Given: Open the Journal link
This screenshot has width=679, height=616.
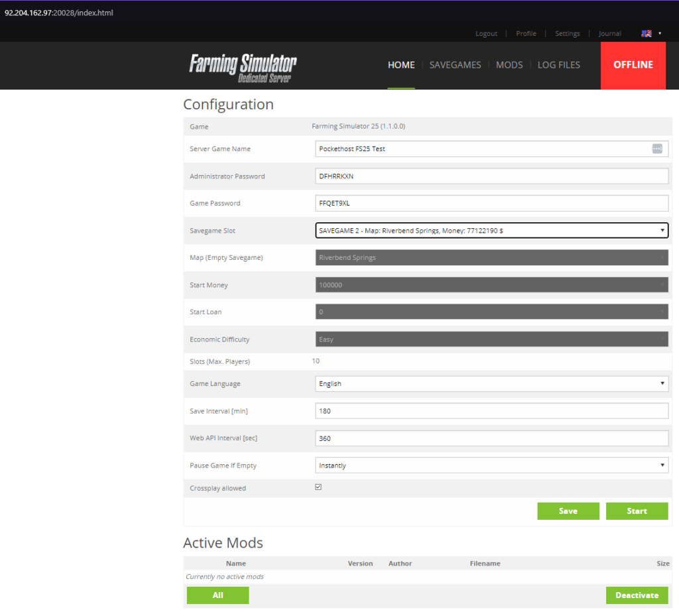Looking at the screenshot, I should 609,34.
